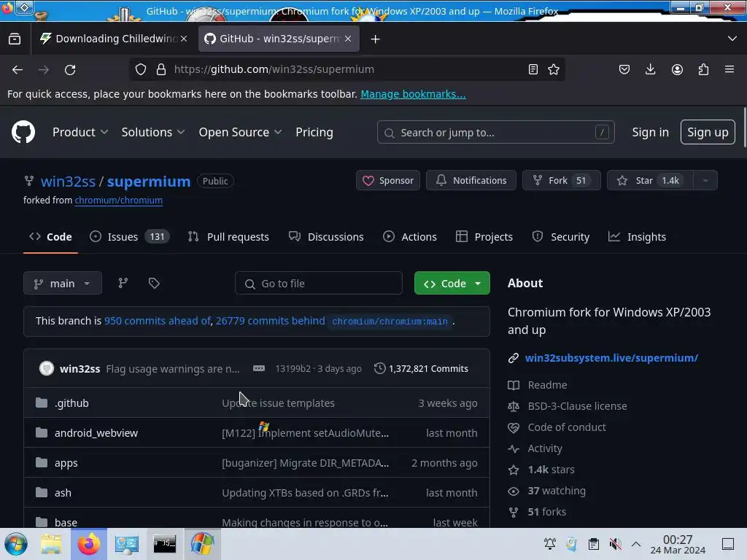Click the Firefox back arrow

point(18,69)
